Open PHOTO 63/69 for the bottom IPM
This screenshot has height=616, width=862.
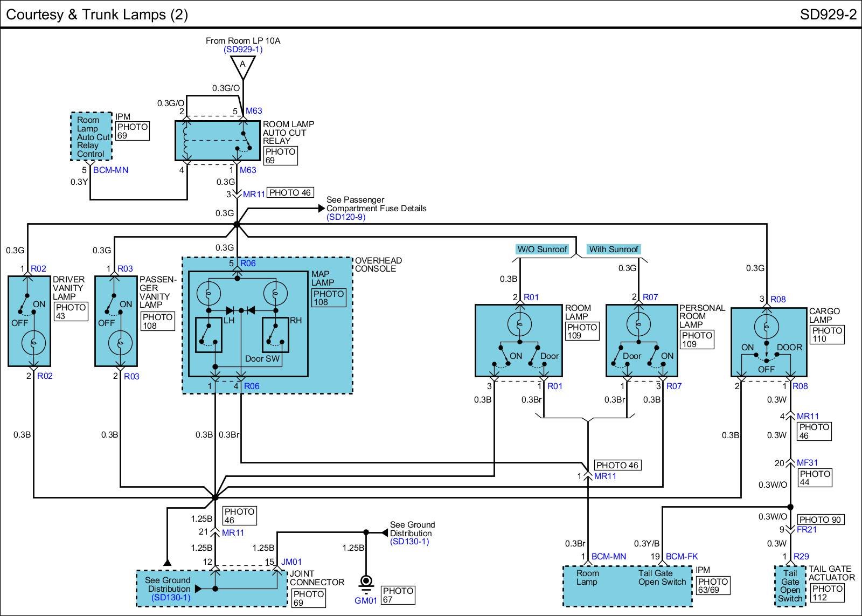713,586
